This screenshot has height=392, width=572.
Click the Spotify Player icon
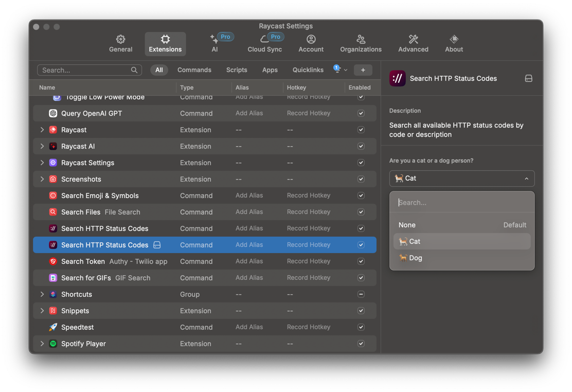click(x=53, y=344)
